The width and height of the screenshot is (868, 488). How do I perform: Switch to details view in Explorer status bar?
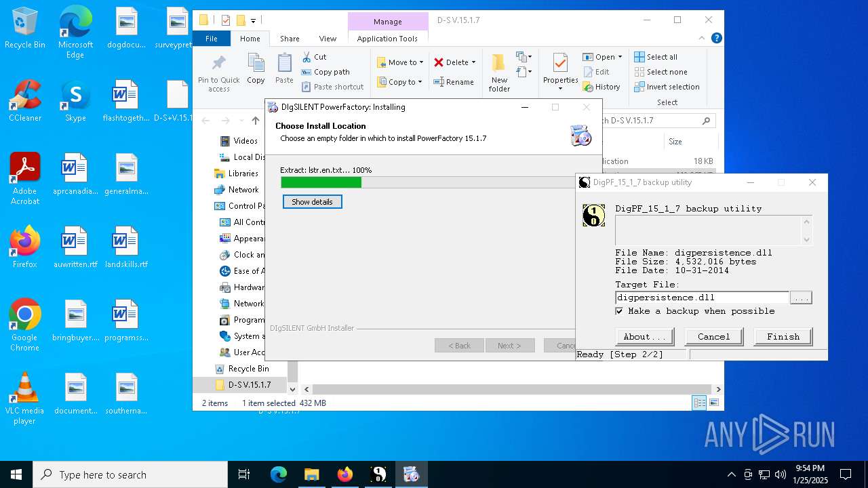(x=699, y=403)
